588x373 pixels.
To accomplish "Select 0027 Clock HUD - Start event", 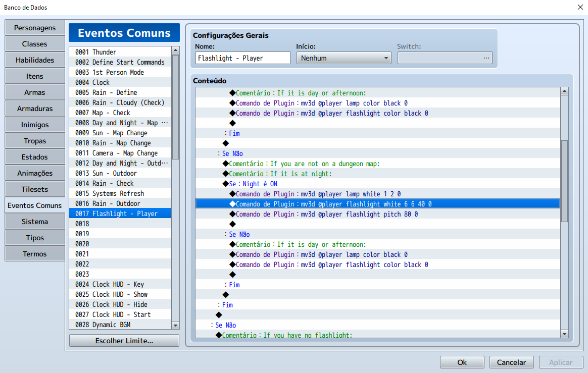I will (x=120, y=314).
